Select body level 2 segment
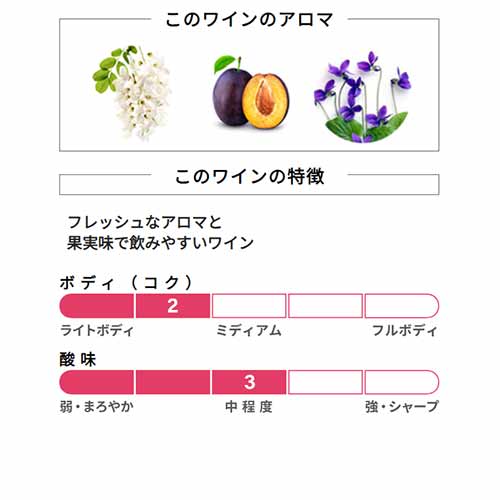Viewport: 500px width, 500px height. click(x=173, y=306)
